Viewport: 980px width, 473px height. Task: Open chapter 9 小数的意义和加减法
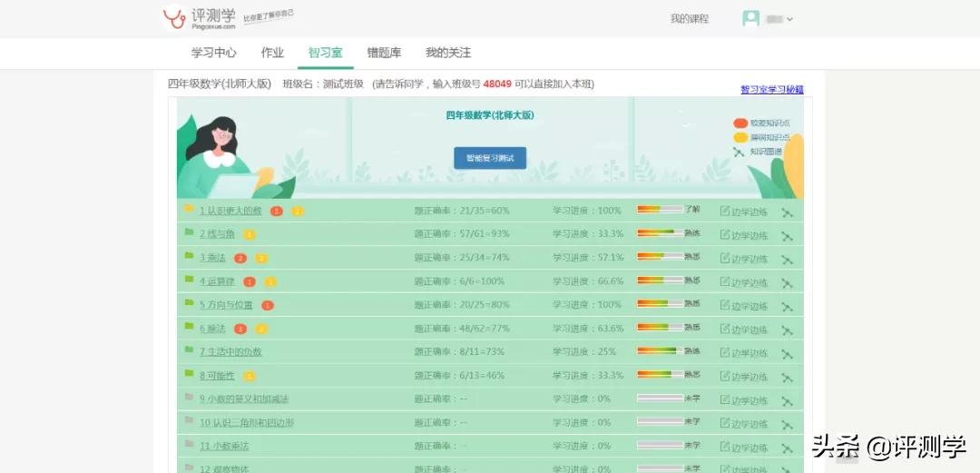tap(244, 399)
